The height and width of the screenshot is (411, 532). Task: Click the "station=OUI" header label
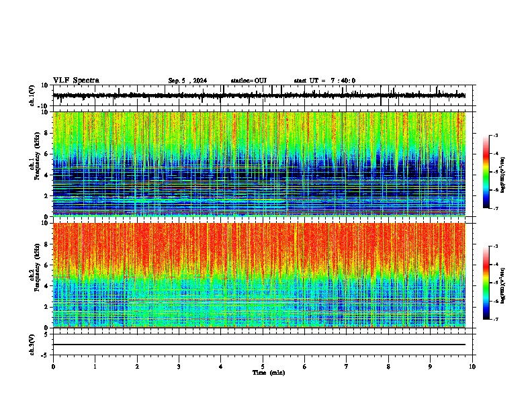click(x=249, y=81)
